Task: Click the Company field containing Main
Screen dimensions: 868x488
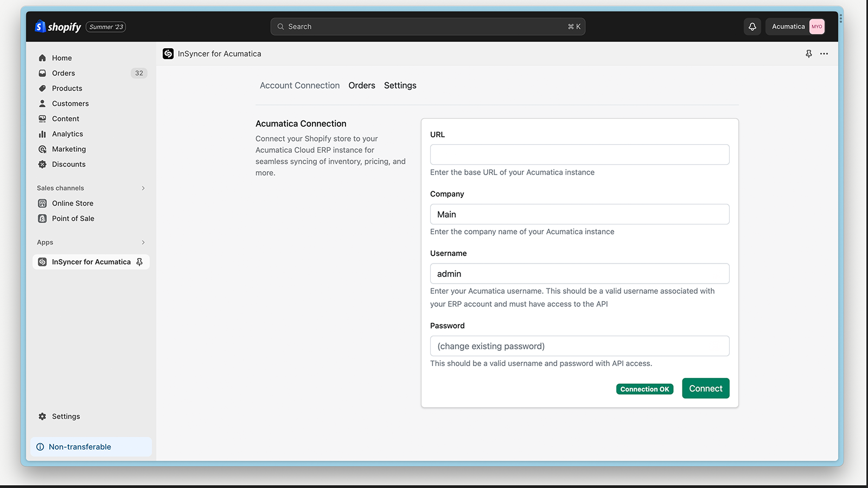Action: point(579,214)
